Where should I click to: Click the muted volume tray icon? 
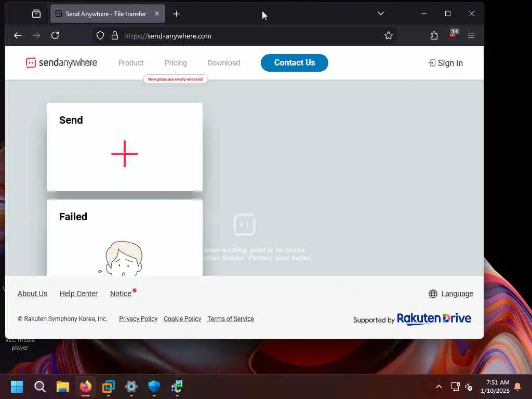click(469, 387)
